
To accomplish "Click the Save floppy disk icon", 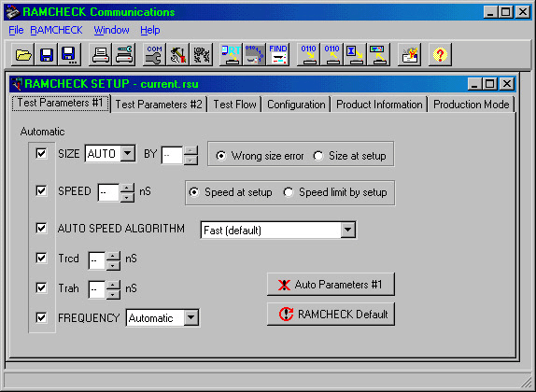I will tap(46, 54).
